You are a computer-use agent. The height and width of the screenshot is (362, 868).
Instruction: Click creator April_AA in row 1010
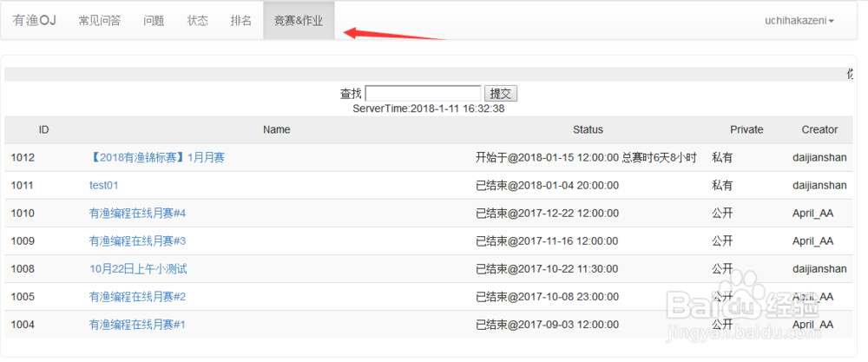click(x=812, y=213)
